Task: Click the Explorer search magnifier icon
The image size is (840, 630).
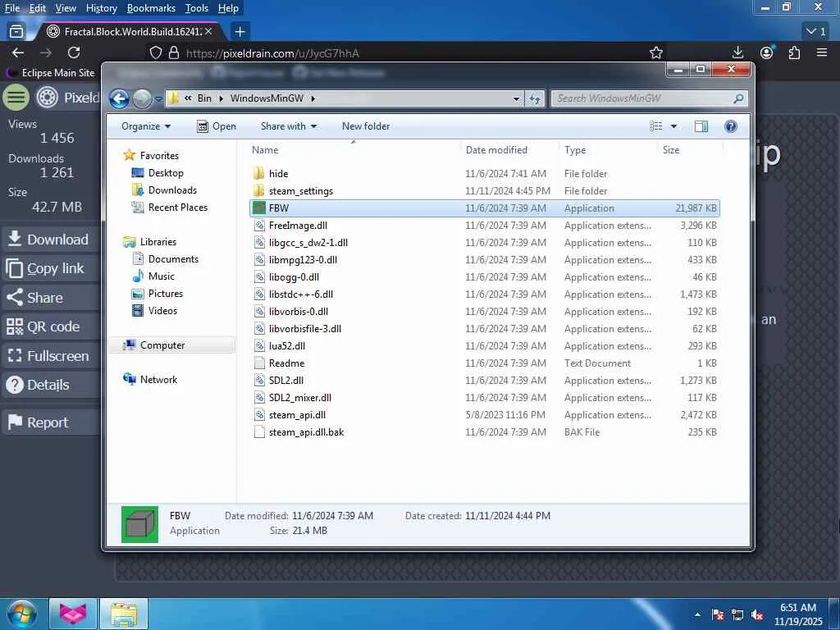Action: (x=739, y=98)
